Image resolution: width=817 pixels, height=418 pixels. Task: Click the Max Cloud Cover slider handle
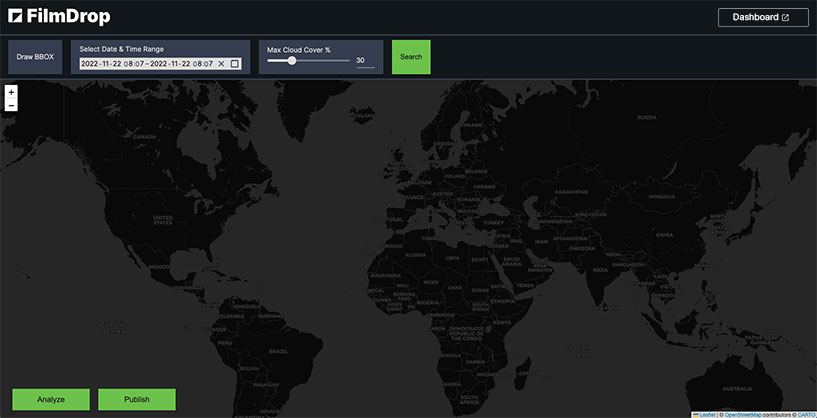[x=292, y=60]
